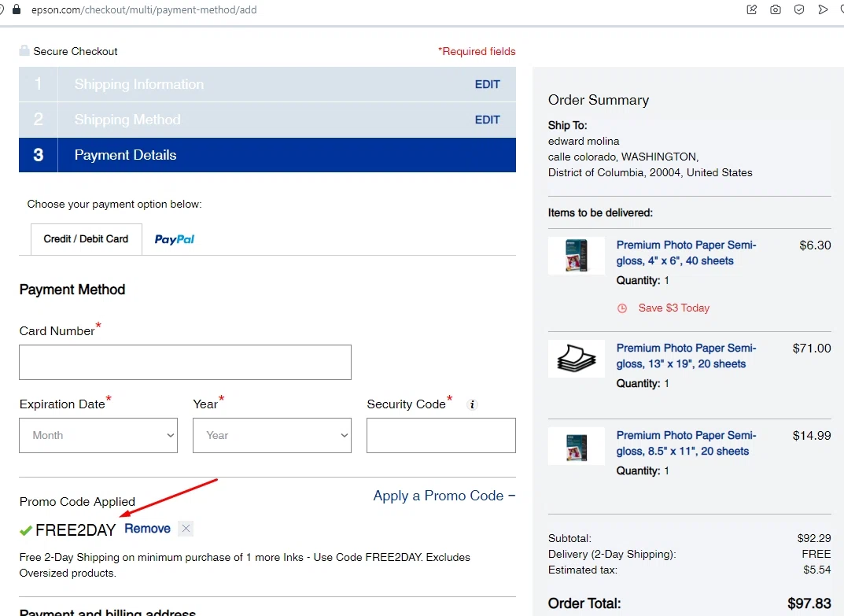This screenshot has height=616, width=844.
Task: Open Premium Photo Paper 8.5" x 11" product link
Action: (686, 443)
